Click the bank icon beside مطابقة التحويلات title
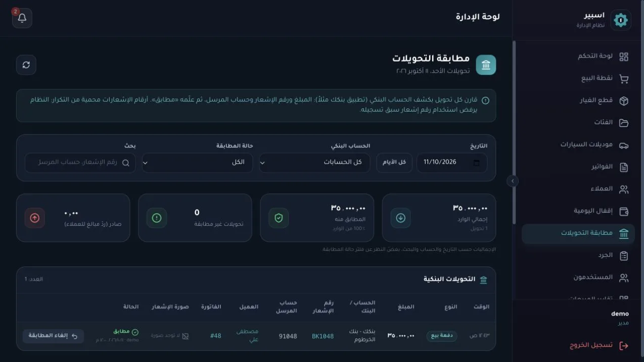The image size is (644, 362). pyautogui.click(x=486, y=65)
